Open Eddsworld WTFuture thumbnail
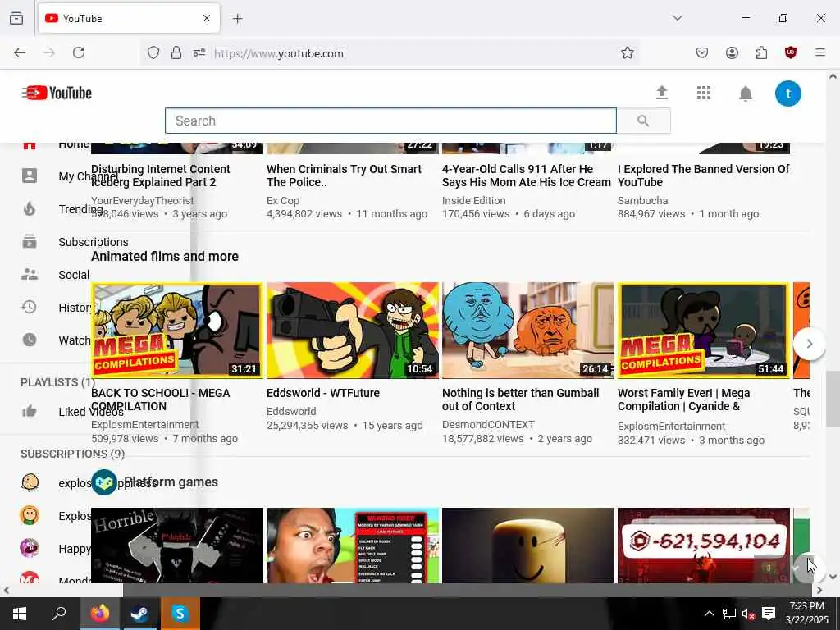 pos(353,331)
